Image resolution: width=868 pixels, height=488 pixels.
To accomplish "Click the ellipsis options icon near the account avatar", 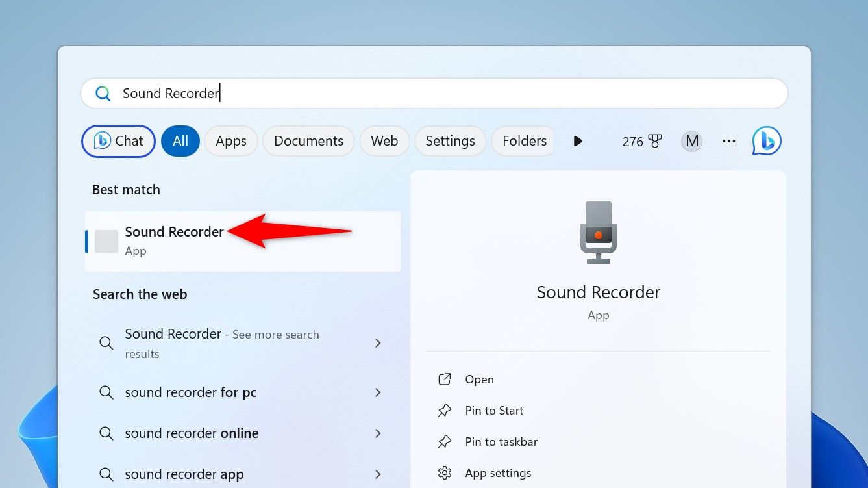I will coord(729,141).
